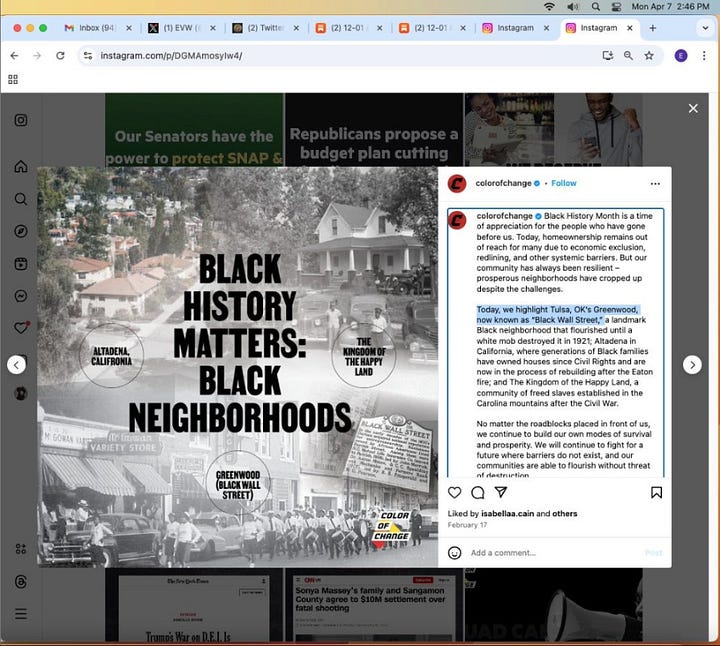The image size is (720, 646).
Task: Open Chrome profile avatar E
Action: (x=681, y=56)
